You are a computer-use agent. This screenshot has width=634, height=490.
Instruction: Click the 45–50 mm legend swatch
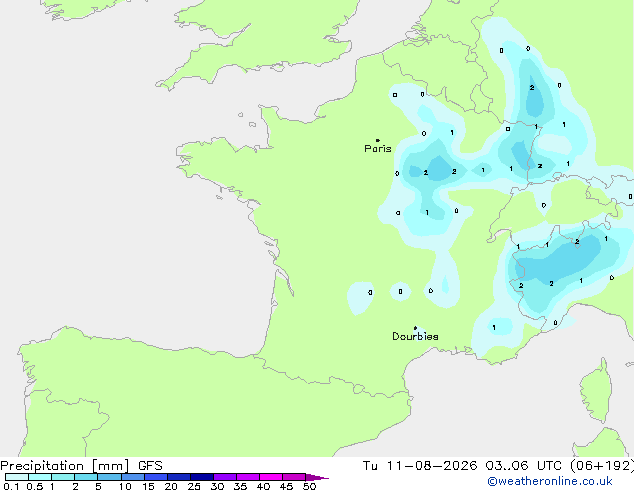pyautogui.click(x=294, y=477)
